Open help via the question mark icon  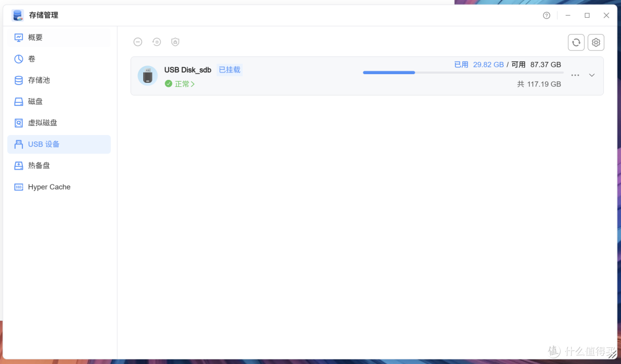point(547,16)
